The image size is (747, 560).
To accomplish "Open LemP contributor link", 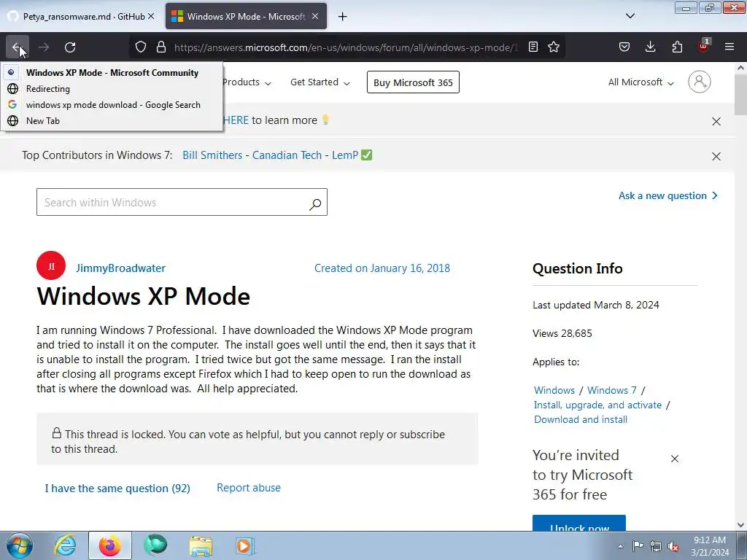I will click(x=345, y=155).
